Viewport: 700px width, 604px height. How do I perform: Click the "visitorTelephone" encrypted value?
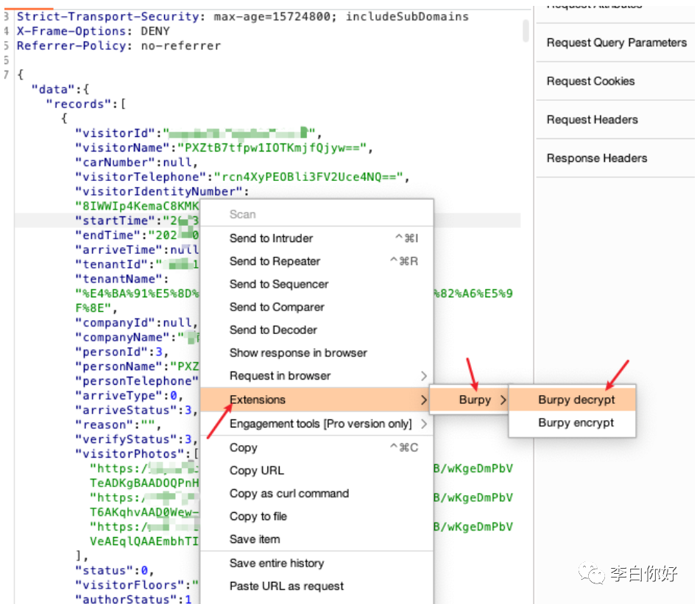[x=308, y=177]
